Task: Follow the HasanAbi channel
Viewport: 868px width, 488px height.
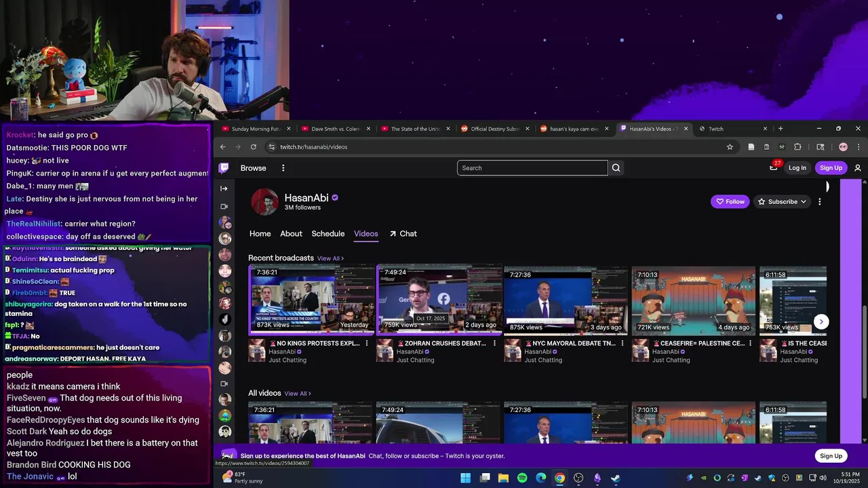Action: pyautogui.click(x=730, y=201)
